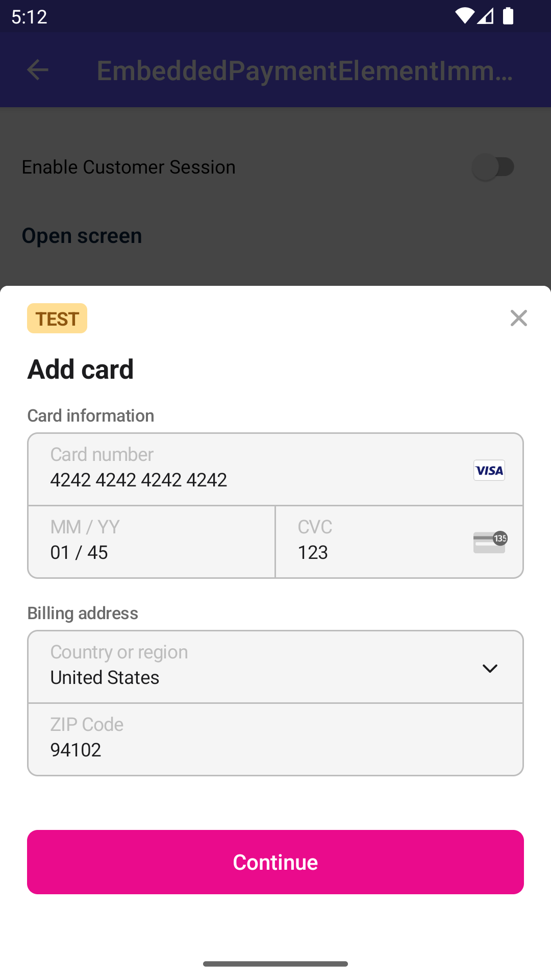Edit the MM / YY expiry field
Screen dimensions: 551x980
[x=152, y=542]
